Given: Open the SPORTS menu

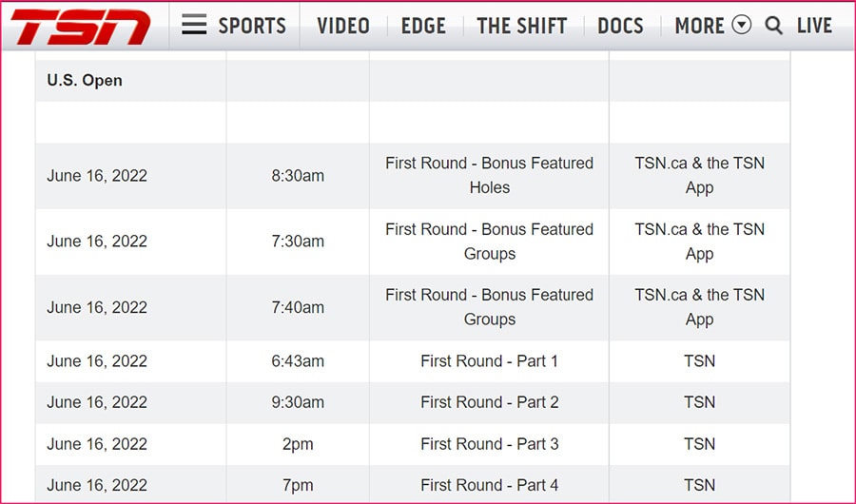Looking at the screenshot, I should (253, 26).
